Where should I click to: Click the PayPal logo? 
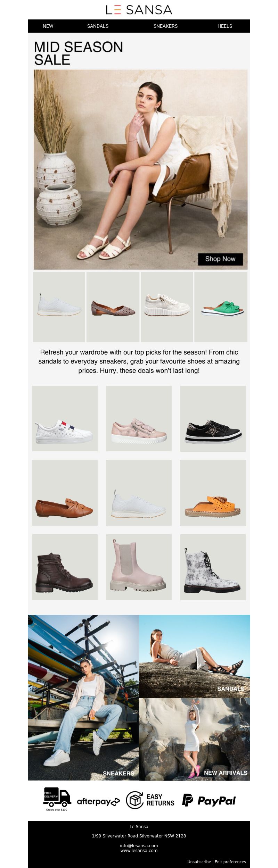tap(209, 800)
